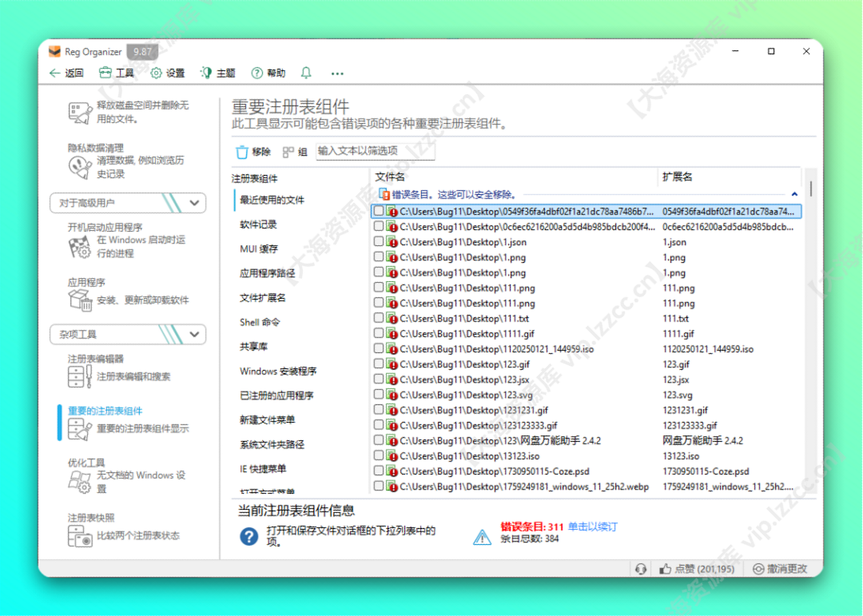
Task: Select 最近使用的文件 component
Action: (x=272, y=200)
